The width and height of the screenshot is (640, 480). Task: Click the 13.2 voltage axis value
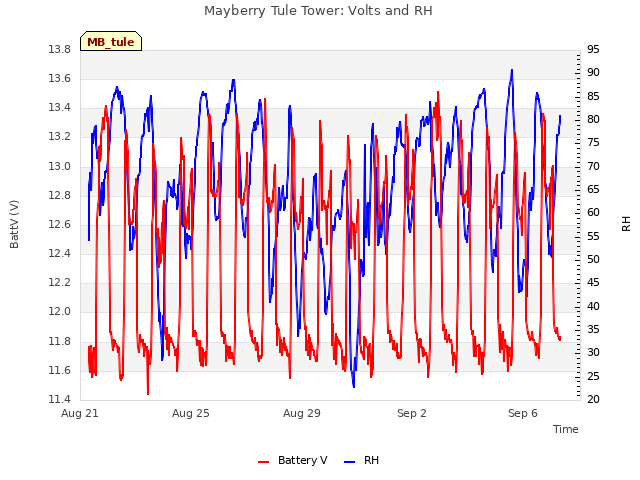click(60, 137)
